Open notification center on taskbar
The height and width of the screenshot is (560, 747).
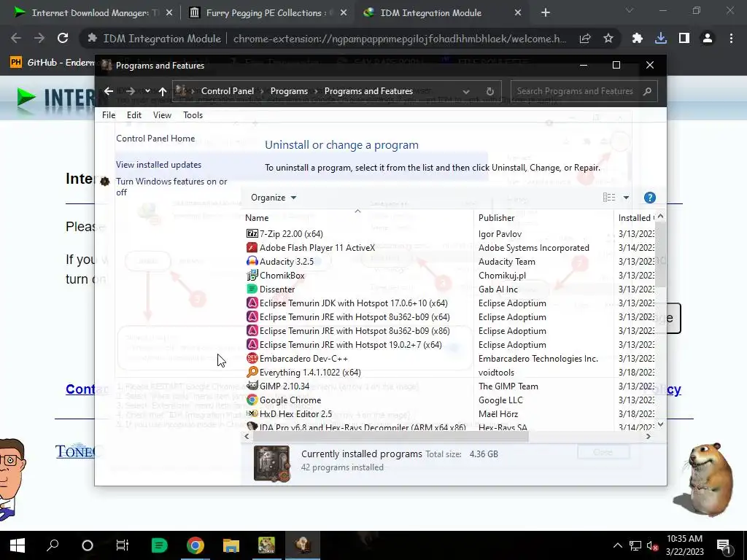point(724,545)
